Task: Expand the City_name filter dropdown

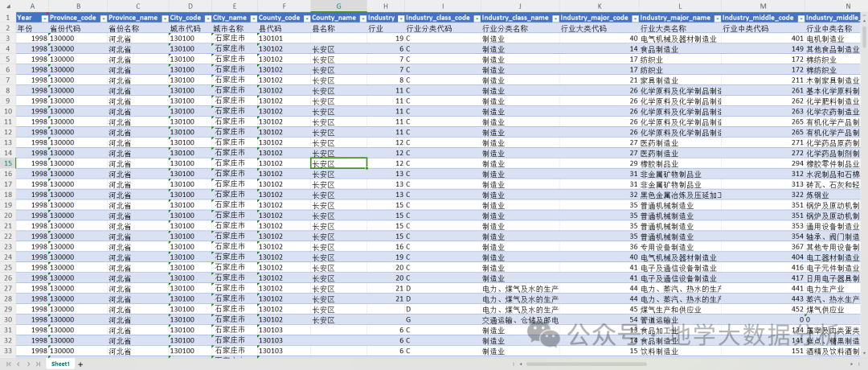Action: pyautogui.click(x=252, y=18)
